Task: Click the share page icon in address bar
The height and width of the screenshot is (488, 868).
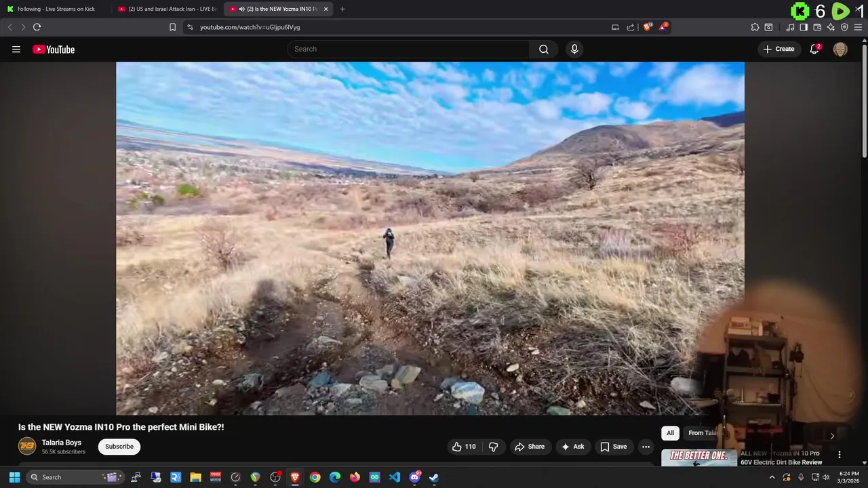Action: point(631,27)
